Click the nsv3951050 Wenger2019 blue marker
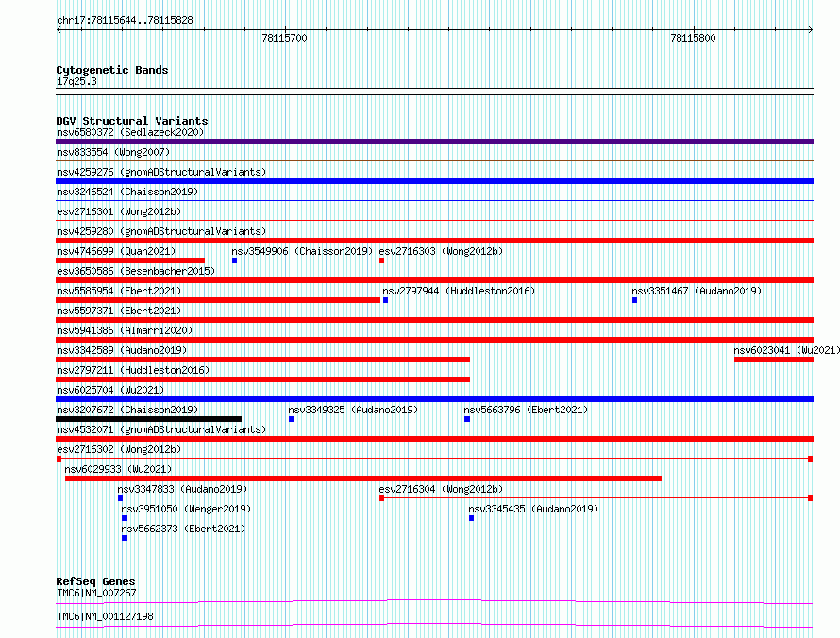 [125, 518]
